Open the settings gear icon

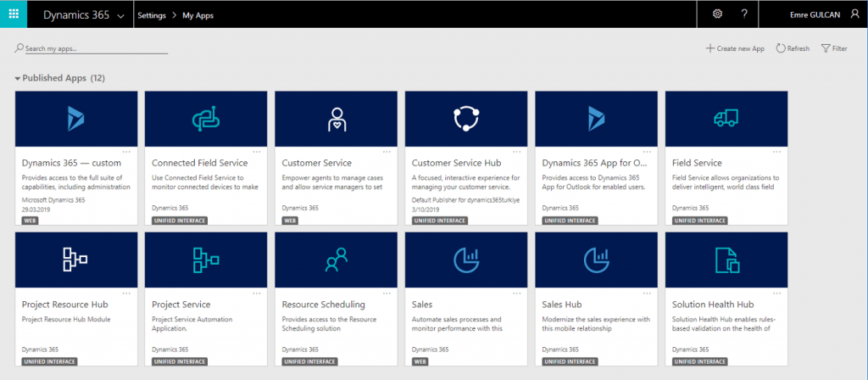717,14
